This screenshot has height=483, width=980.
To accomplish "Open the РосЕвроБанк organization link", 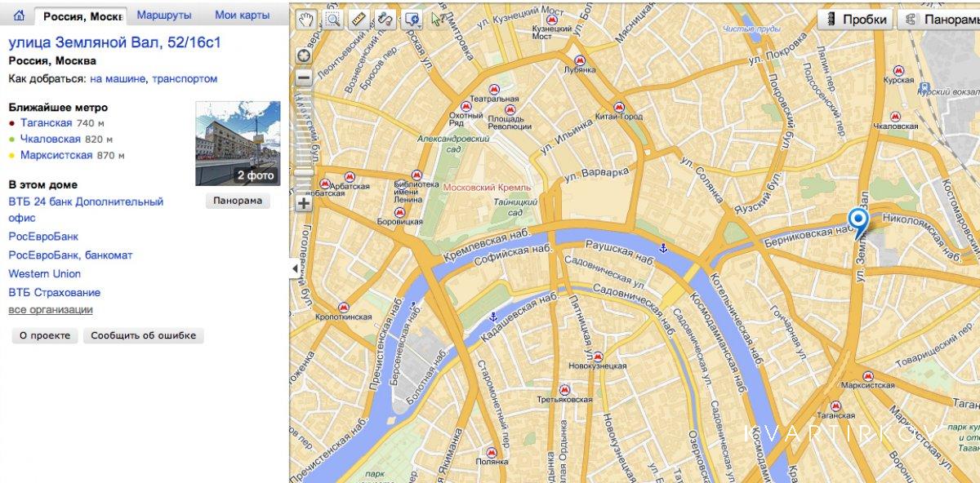I will pyautogui.click(x=43, y=237).
